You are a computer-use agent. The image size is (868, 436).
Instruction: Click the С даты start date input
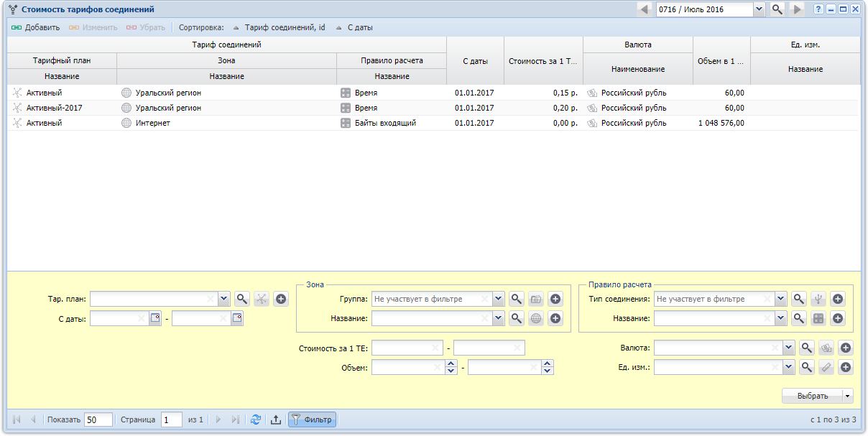(x=119, y=318)
